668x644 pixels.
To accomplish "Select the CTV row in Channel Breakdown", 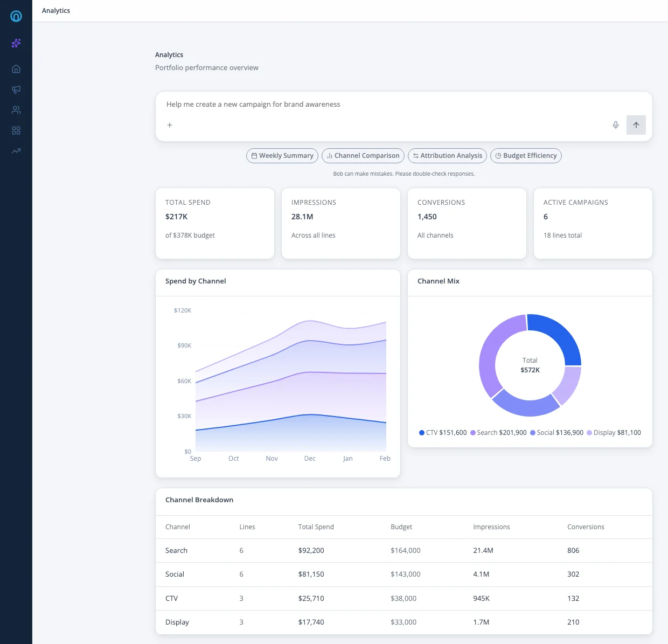I will pos(404,598).
